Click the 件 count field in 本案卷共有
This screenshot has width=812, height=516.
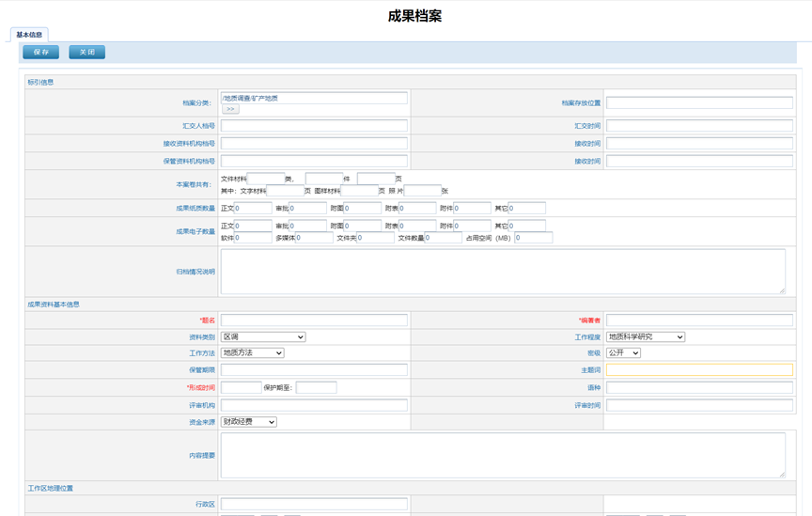[x=324, y=179]
